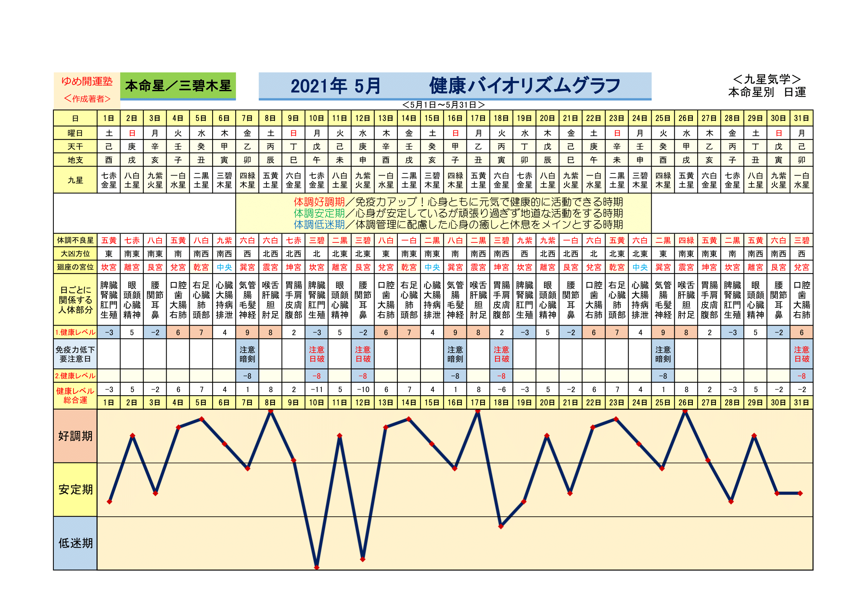Click the 注意日破 warning cell on 10日
This screenshot has height=614, width=868.
(x=317, y=354)
